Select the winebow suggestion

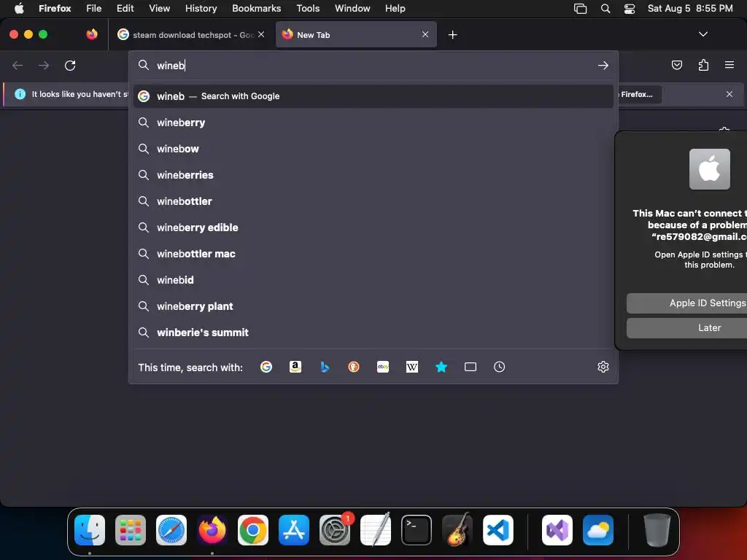pos(373,149)
